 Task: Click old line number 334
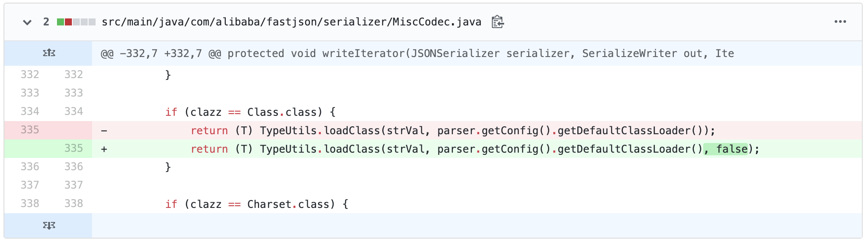click(30, 111)
